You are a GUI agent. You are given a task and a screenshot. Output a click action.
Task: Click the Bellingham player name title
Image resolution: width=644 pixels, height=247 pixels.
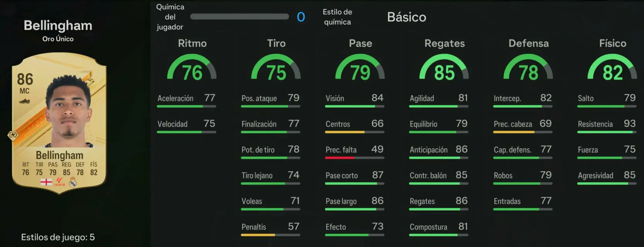58,25
